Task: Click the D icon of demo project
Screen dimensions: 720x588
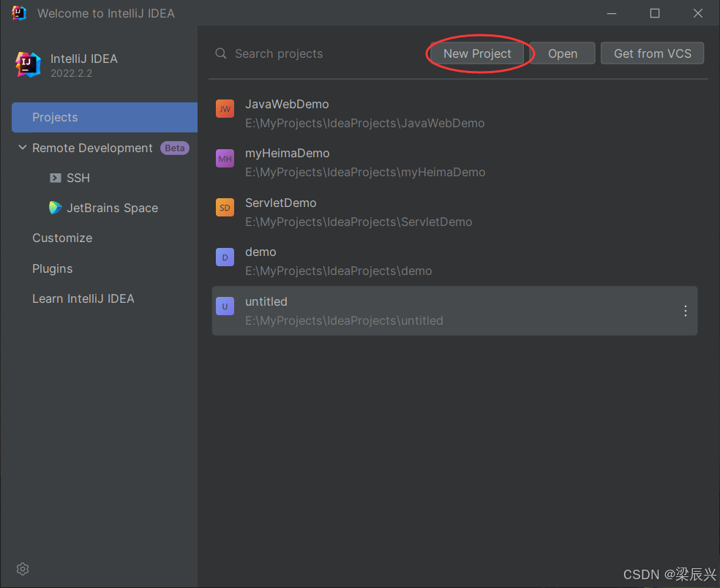Action: 225,257
